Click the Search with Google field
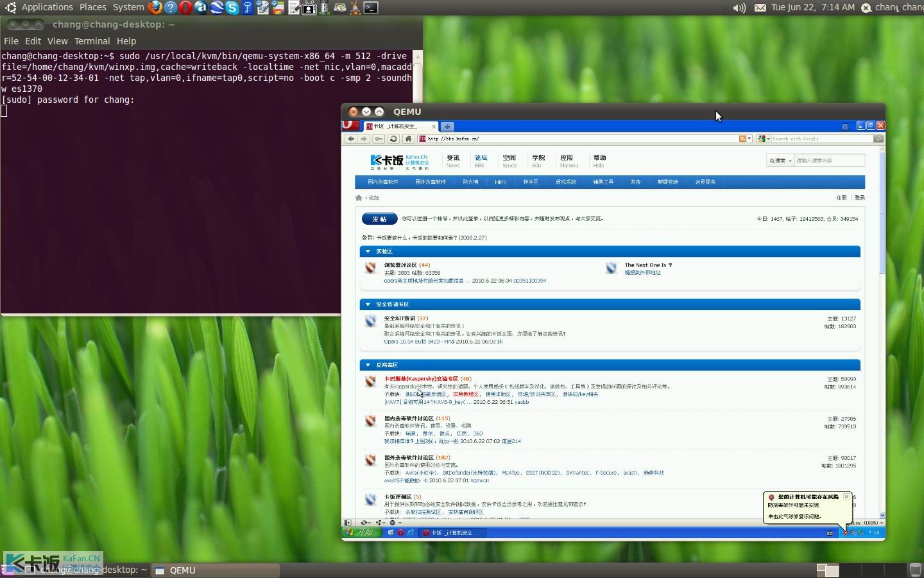 (x=823, y=139)
